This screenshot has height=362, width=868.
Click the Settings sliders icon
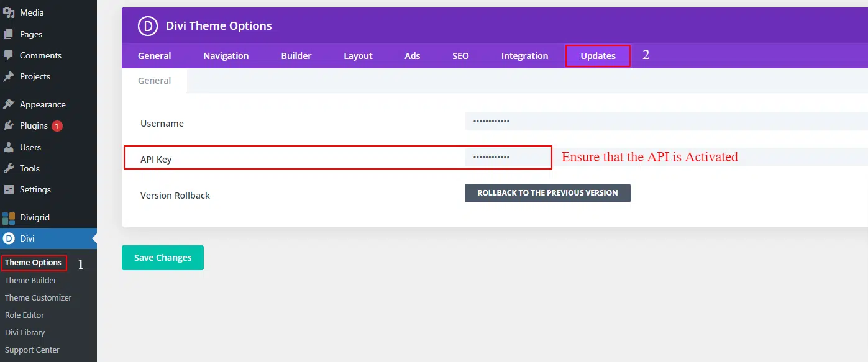pyautogui.click(x=9, y=189)
